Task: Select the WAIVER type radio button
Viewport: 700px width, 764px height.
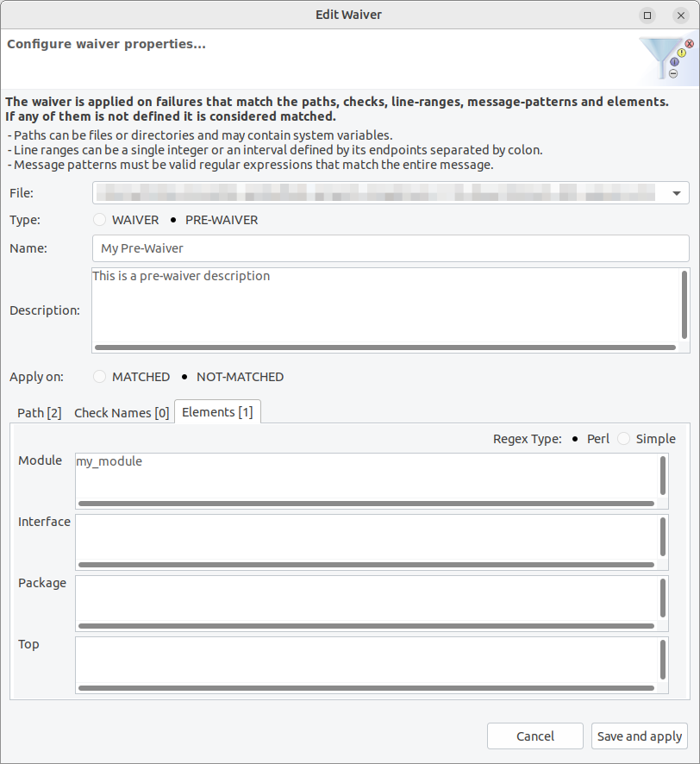Action: pyautogui.click(x=99, y=220)
